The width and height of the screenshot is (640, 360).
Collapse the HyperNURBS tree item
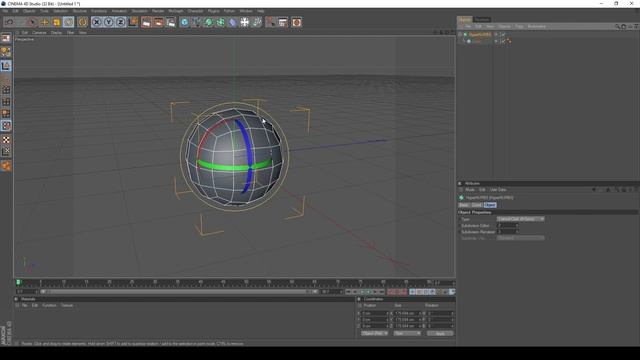[x=460, y=35]
